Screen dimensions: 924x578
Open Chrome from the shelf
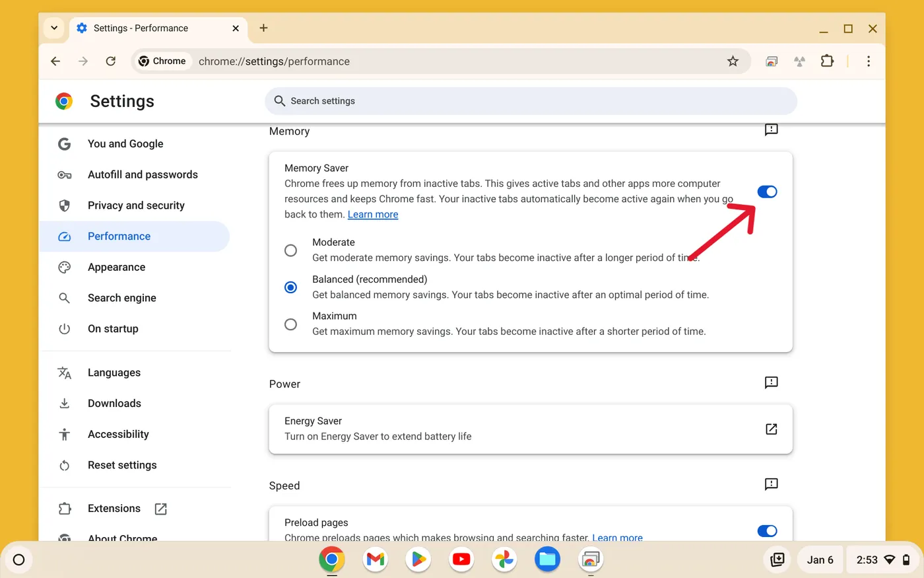pyautogui.click(x=332, y=560)
